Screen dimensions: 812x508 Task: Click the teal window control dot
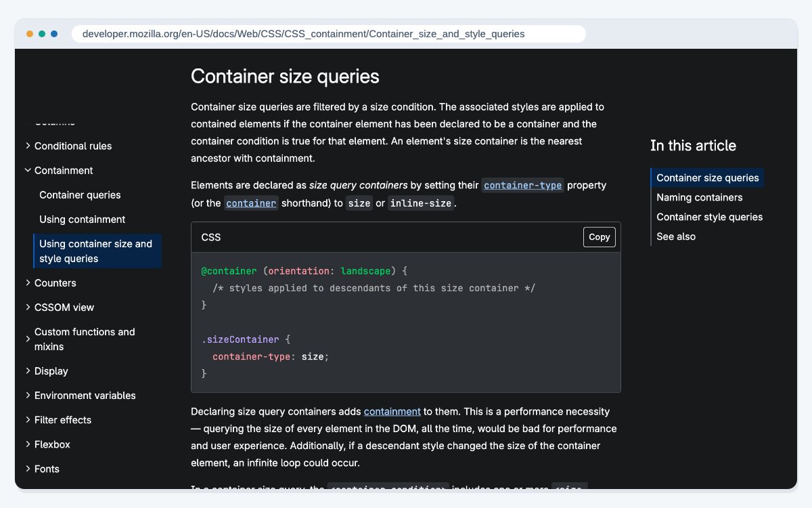(42, 34)
